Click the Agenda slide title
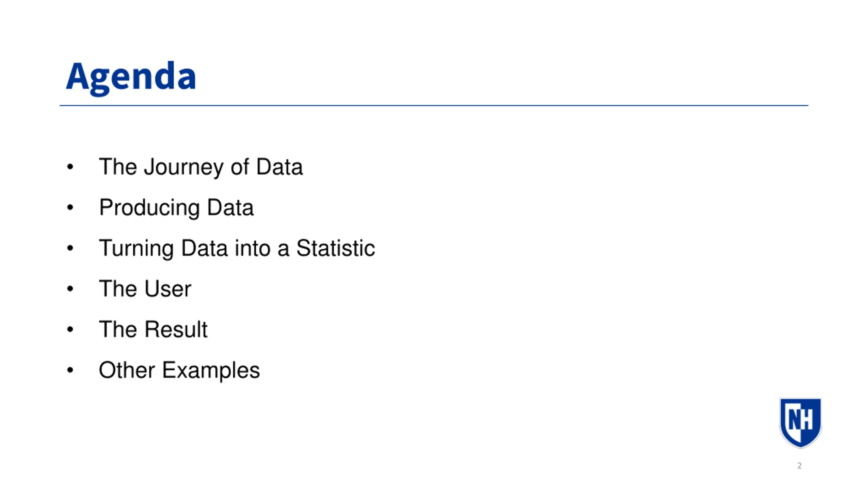868x488 pixels. click(131, 78)
